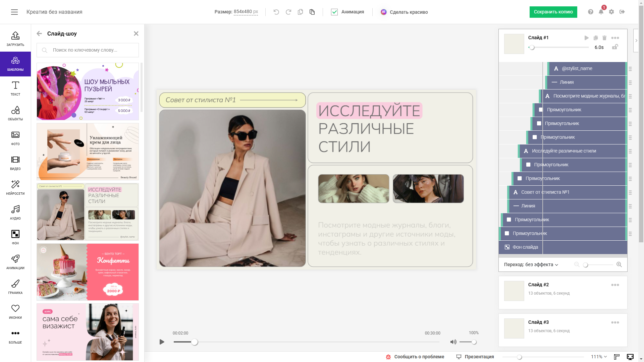Click the Сохранить копию button

pos(553,12)
